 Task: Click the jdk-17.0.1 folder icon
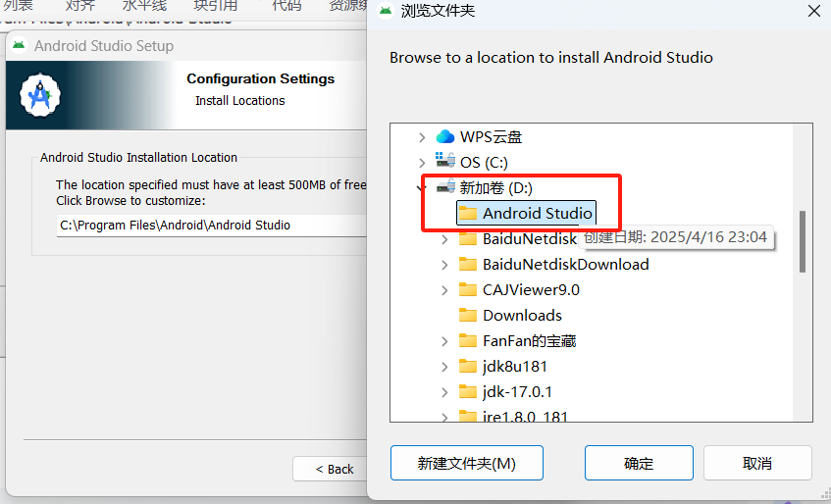(x=467, y=392)
